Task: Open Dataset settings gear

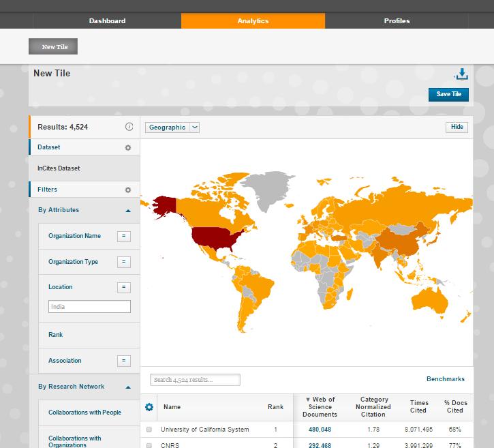Action: point(128,147)
